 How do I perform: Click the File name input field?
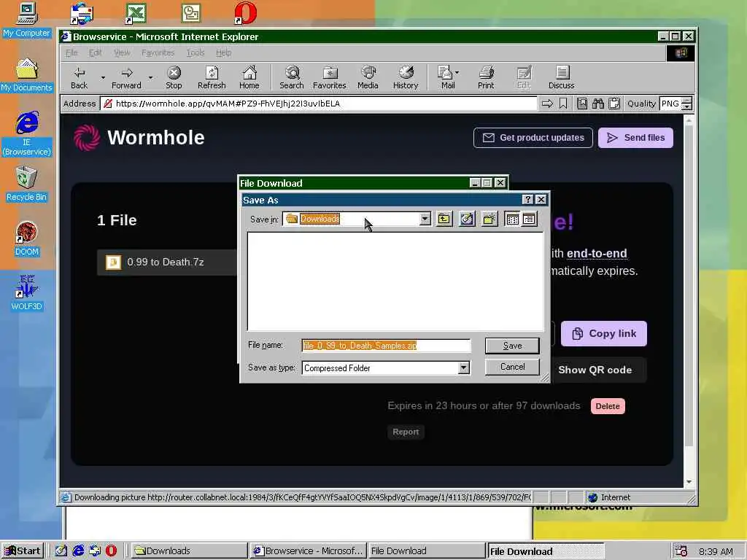tap(386, 346)
